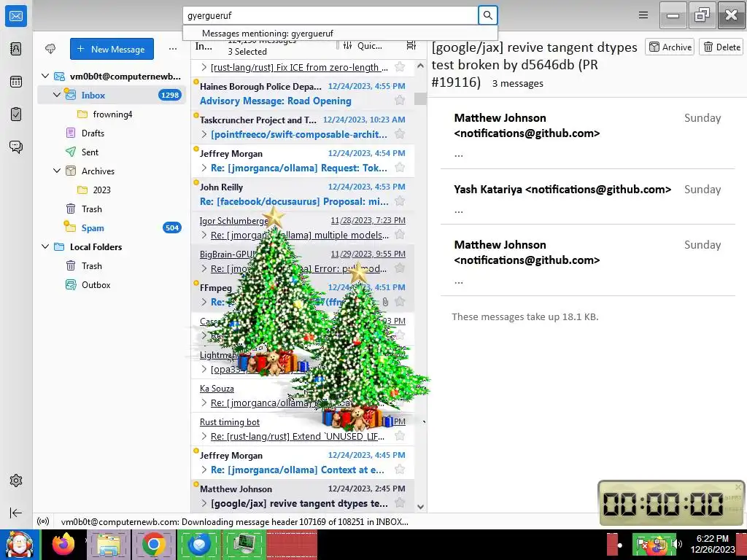Open the Calendar space
Viewport: 747px width, 560px height.
(x=16, y=82)
